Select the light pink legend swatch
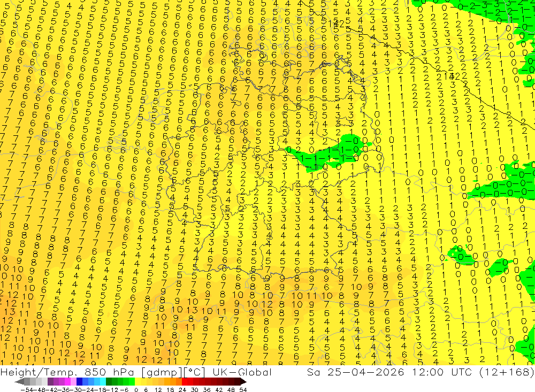The width and height of the screenshot is (535, 392). pos(74,382)
